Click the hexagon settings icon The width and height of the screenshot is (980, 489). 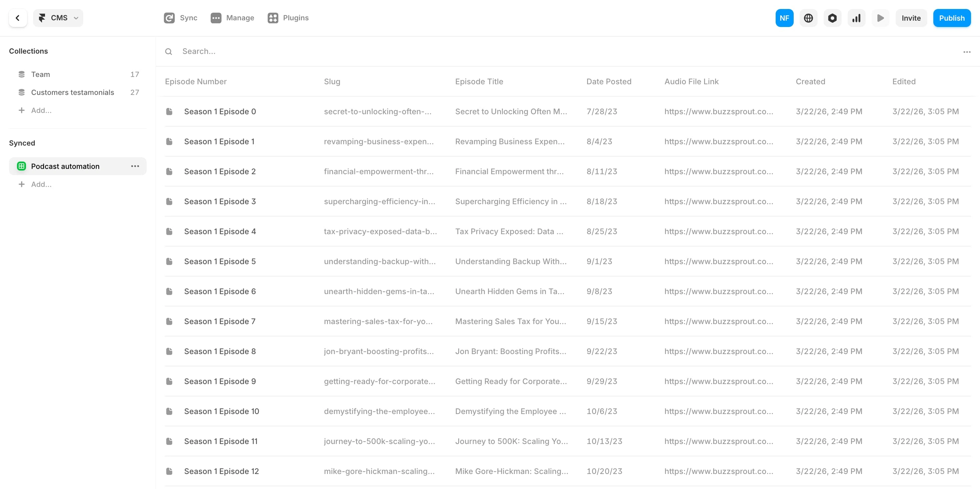832,18
